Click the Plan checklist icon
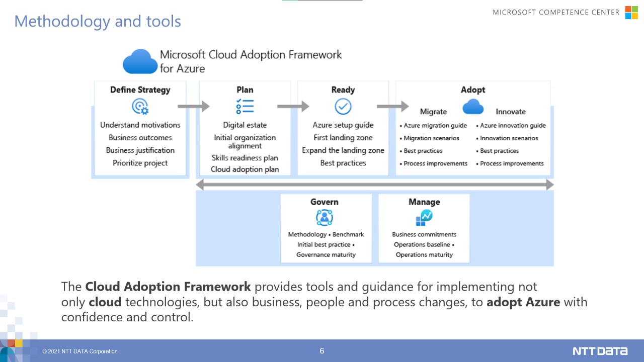644x362 pixels. coord(245,107)
